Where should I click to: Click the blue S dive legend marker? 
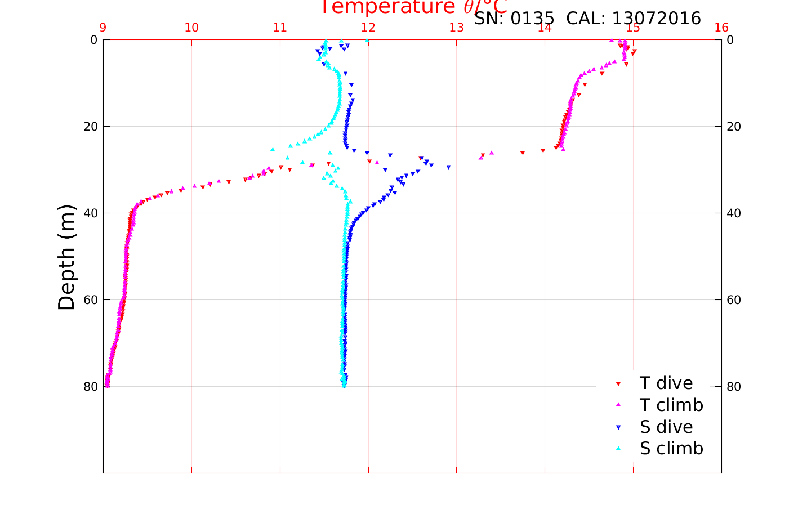tap(618, 427)
